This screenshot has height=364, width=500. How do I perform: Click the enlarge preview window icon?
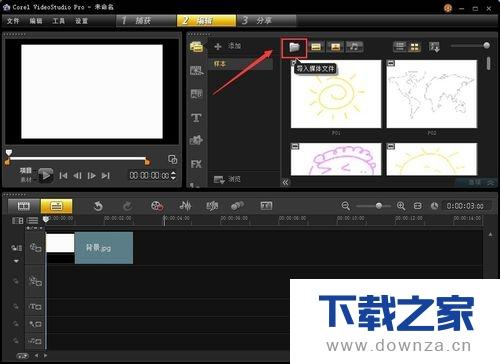(172, 159)
